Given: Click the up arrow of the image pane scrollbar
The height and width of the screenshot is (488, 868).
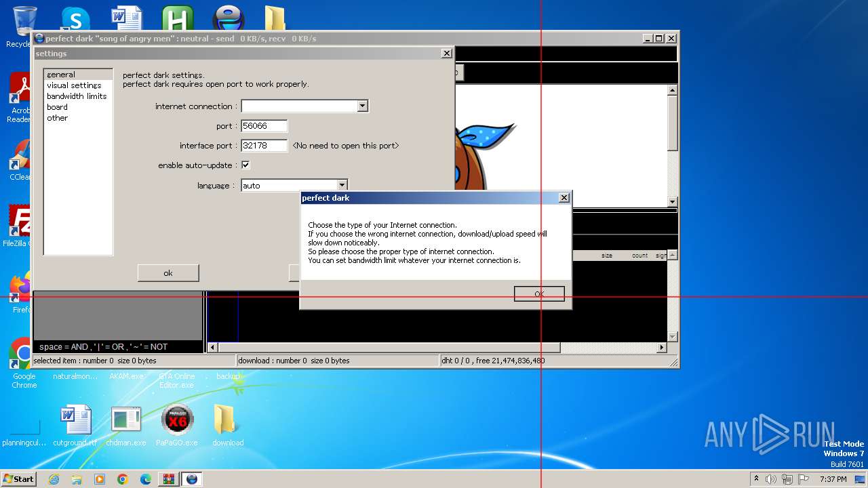Looking at the screenshot, I should [x=672, y=90].
